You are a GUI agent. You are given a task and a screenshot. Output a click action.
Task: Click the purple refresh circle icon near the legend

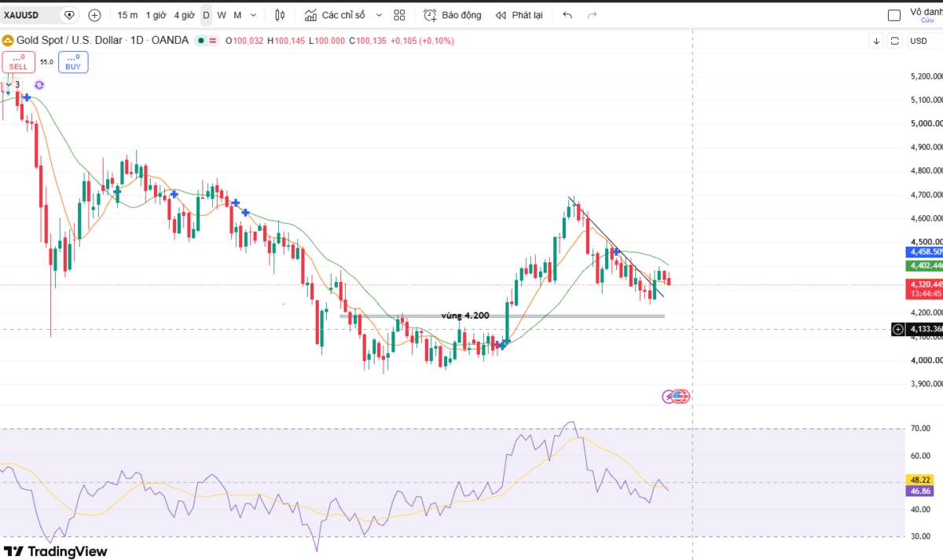pyautogui.click(x=39, y=85)
